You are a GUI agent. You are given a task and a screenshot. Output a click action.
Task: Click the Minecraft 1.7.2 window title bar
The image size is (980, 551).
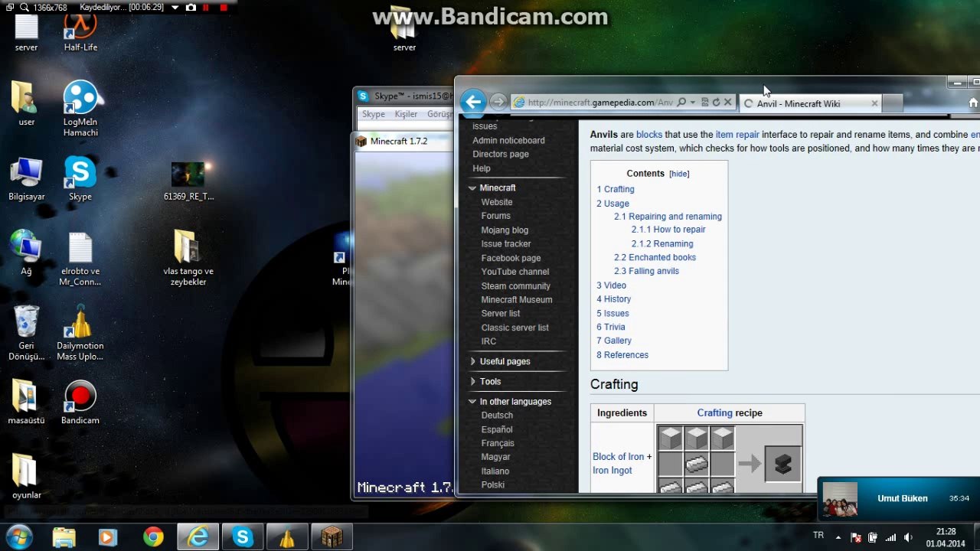[403, 142]
